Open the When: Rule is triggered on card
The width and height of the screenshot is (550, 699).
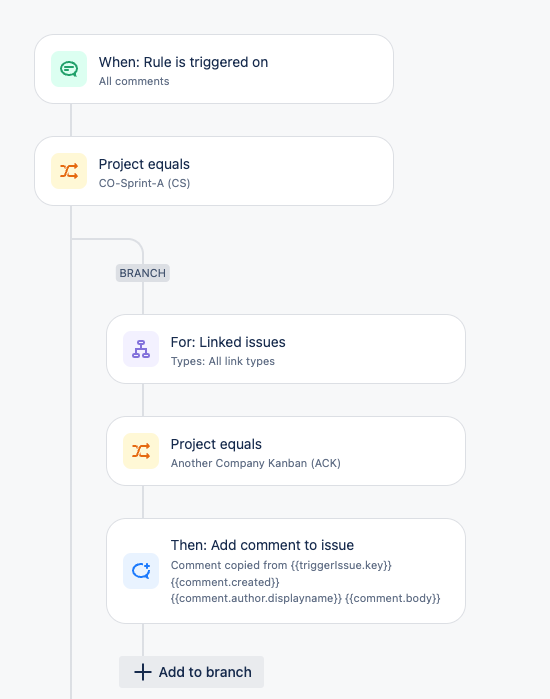(x=214, y=69)
